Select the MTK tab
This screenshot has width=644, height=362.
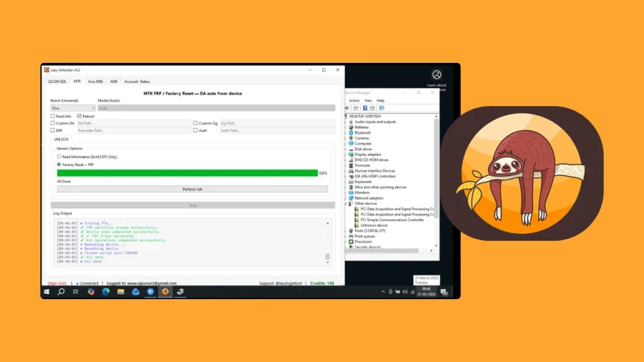pyautogui.click(x=77, y=81)
